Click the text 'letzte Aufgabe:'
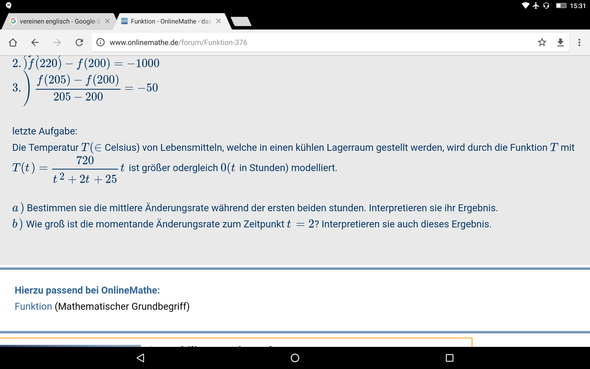Viewport: 590px width, 369px height. pyautogui.click(x=45, y=131)
